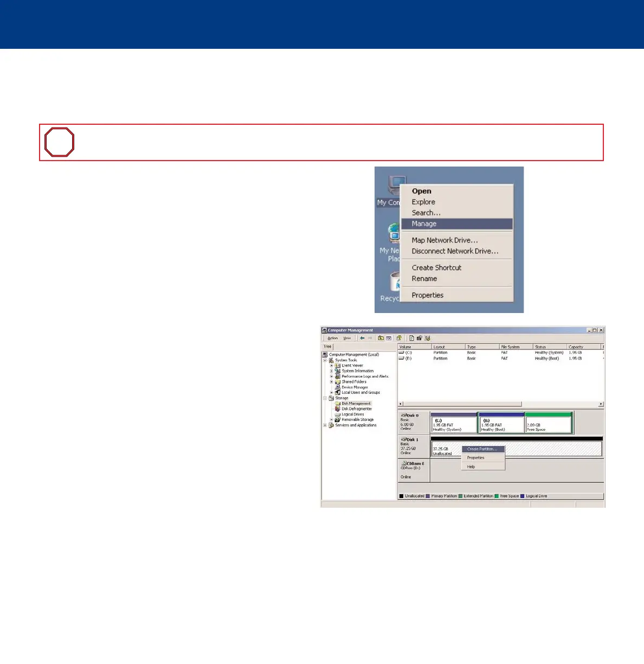Click the CDRom 0 drive icon

pos(403,464)
